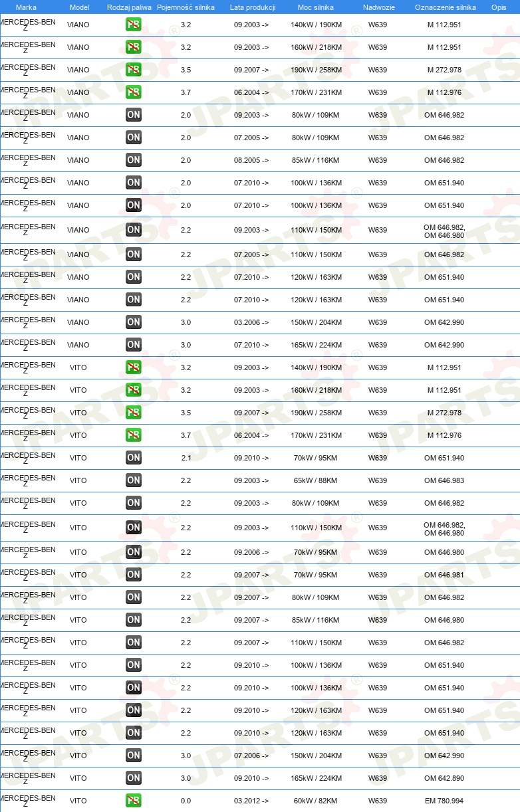This screenshot has width=520, height=812.
Task: Select 150kW / 204KM in VITO row
Action: coord(316,756)
